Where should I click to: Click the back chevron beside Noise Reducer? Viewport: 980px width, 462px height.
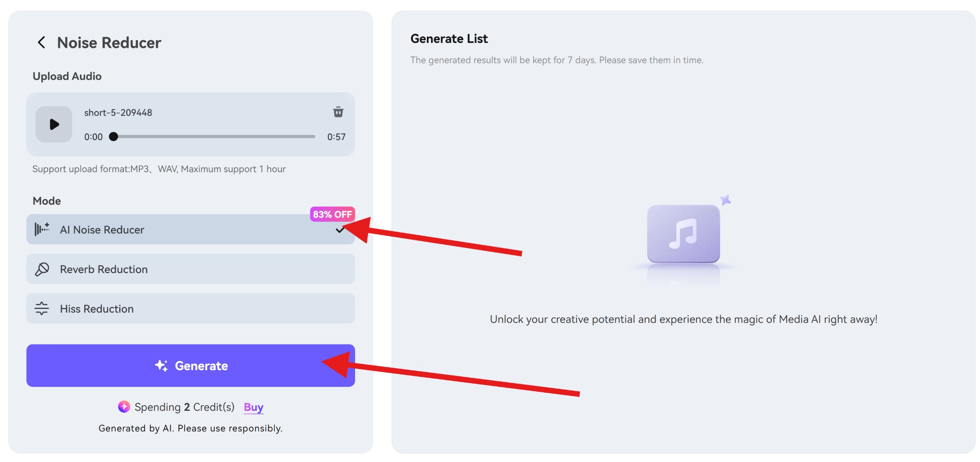[x=41, y=43]
